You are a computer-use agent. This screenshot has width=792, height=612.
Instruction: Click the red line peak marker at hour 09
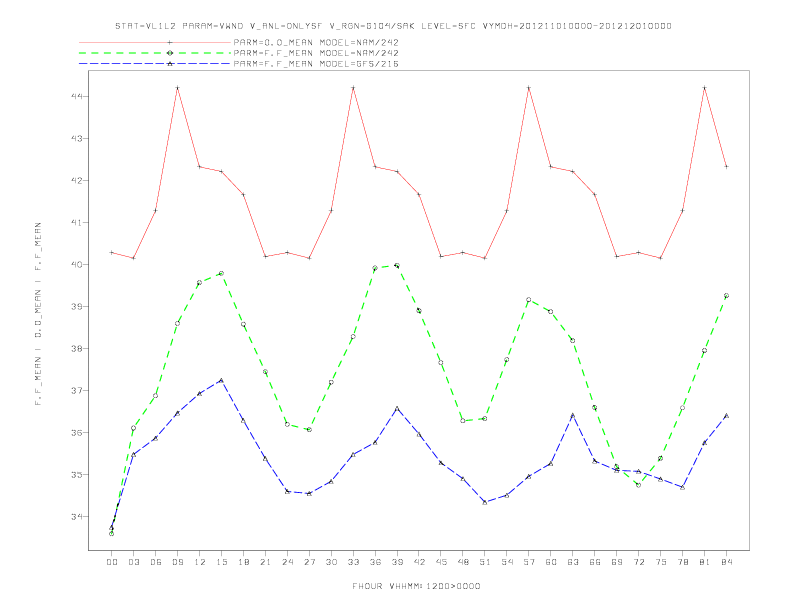click(x=177, y=88)
